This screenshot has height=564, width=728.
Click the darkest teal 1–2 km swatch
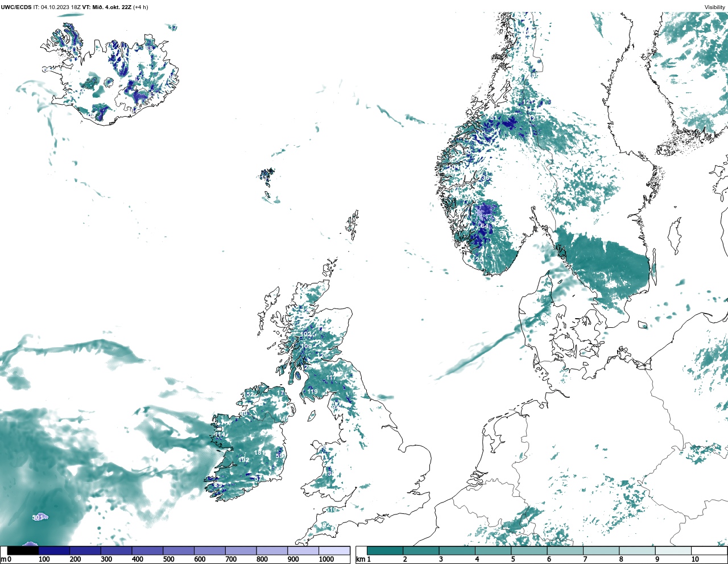click(x=385, y=551)
